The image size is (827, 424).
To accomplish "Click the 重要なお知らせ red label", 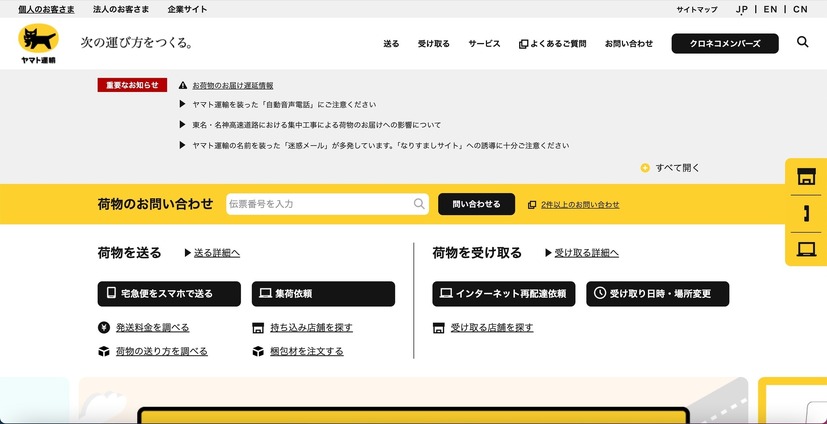I will 132,85.
